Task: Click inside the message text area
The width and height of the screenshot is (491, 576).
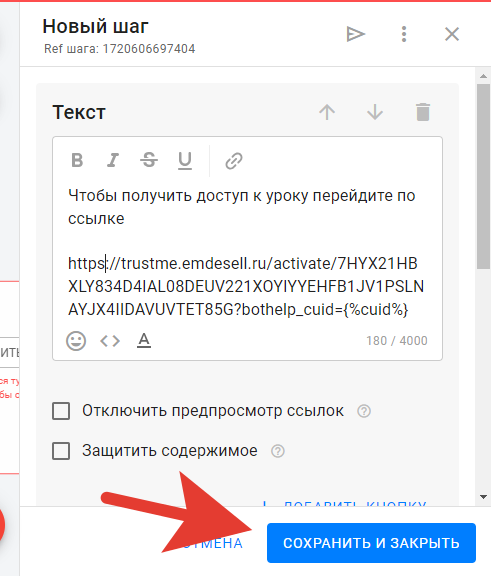Action: click(247, 252)
